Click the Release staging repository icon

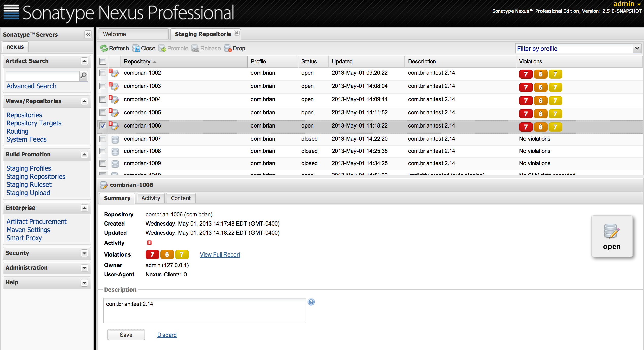click(196, 48)
